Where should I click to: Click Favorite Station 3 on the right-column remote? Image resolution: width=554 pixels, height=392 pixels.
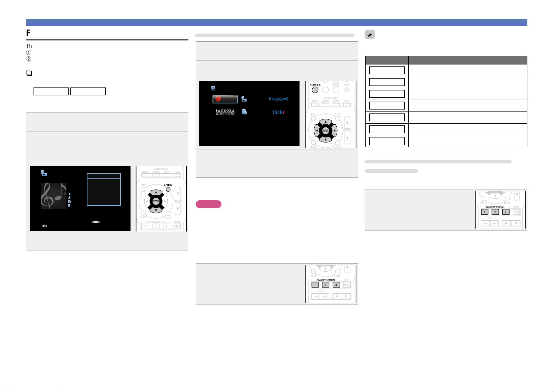(x=506, y=212)
